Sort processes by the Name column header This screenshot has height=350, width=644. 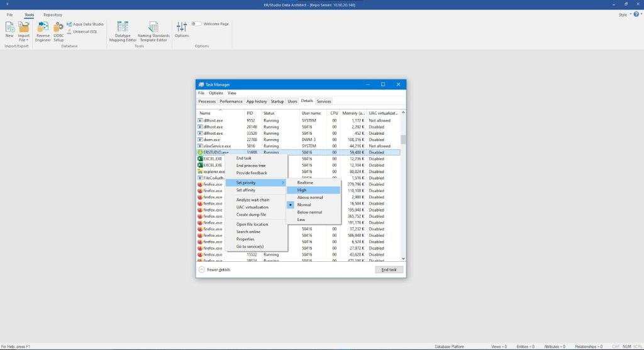pyautogui.click(x=221, y=113)
